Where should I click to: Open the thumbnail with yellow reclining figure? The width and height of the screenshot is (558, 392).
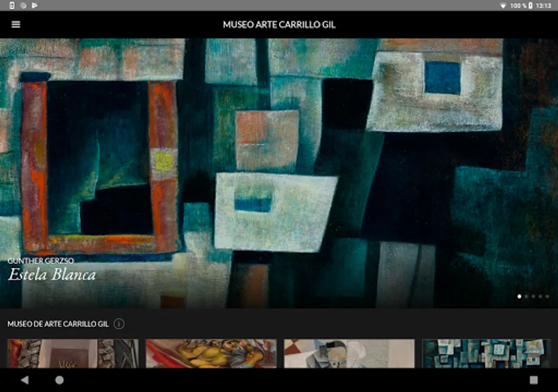(x=211, y=354)
